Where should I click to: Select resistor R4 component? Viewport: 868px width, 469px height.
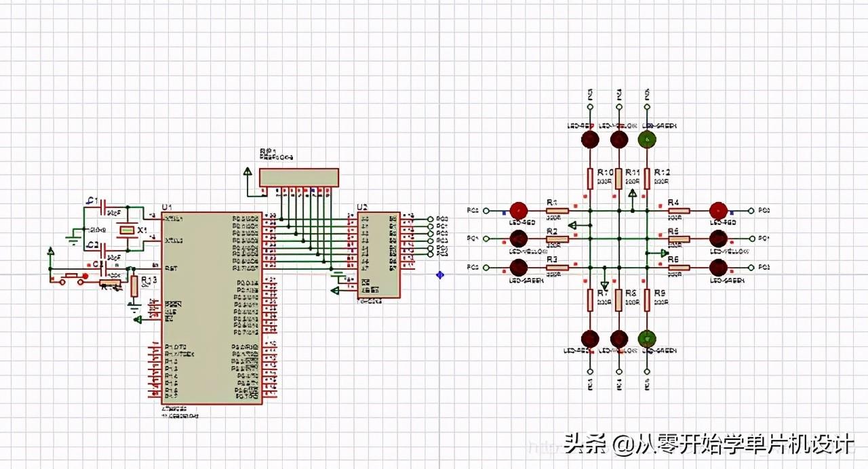click(679, 210)
